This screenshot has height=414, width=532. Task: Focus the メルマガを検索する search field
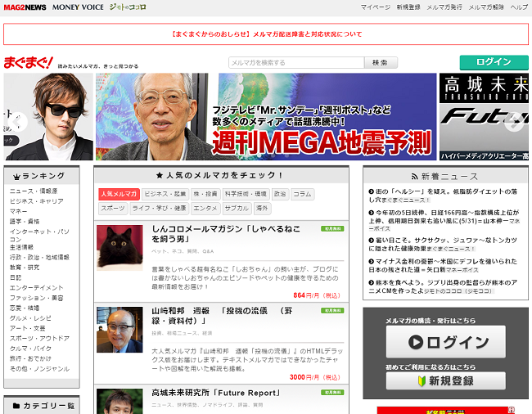(296, 63)
